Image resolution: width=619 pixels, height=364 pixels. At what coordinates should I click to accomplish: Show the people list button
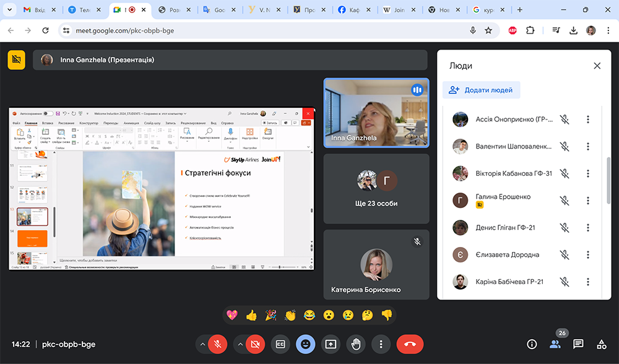[555, 344]
